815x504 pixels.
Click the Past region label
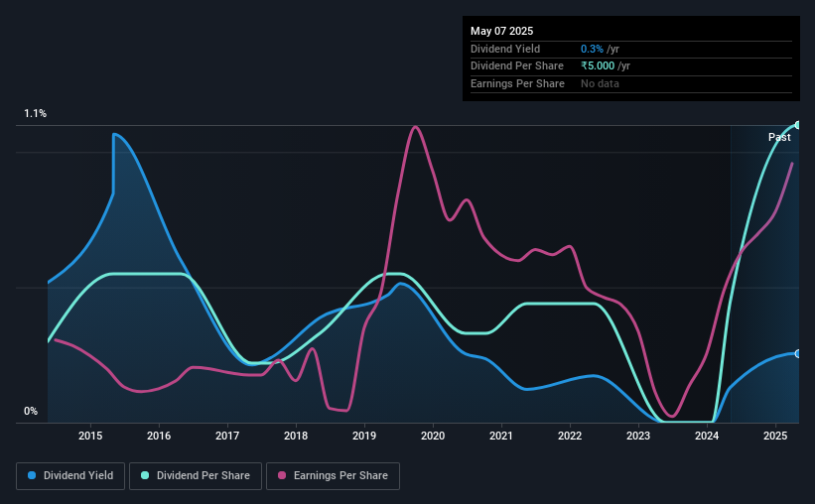[x=779, y=137]
